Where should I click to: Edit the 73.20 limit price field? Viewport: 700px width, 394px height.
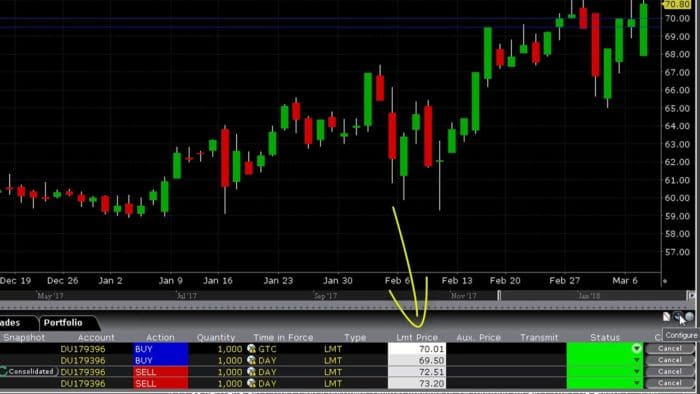click(x=417, y=383)
